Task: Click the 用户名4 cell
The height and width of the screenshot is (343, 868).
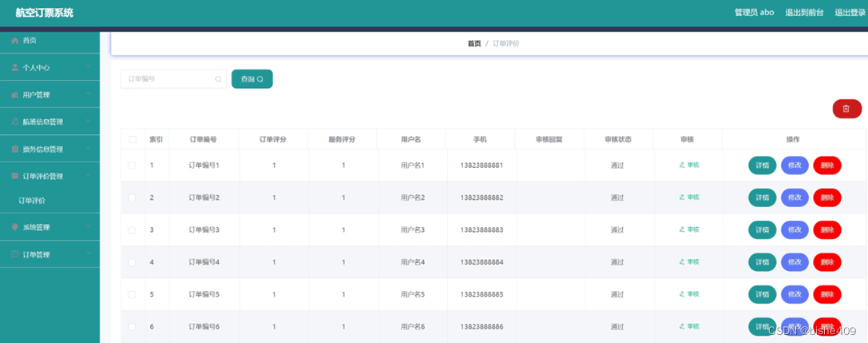Action: pyautogui.click(x=412, y=262)
